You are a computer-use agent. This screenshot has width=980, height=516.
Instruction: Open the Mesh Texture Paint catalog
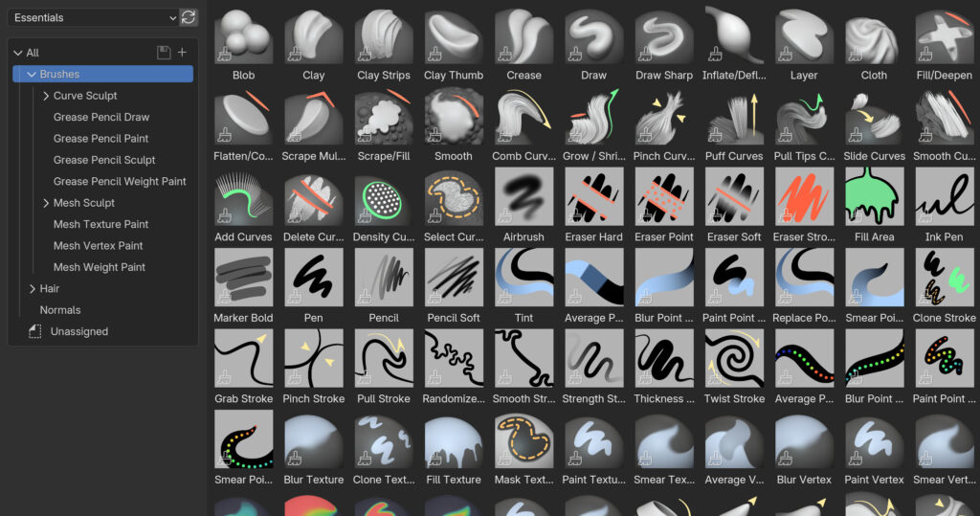(x=100, y=224)
